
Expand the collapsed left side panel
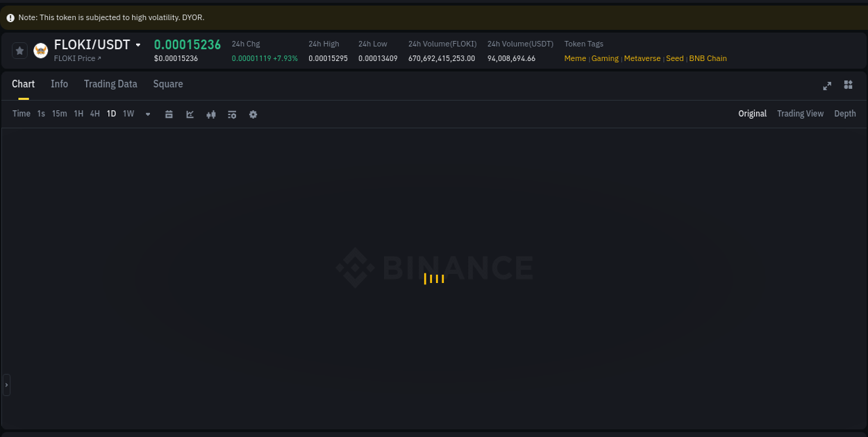6,385
